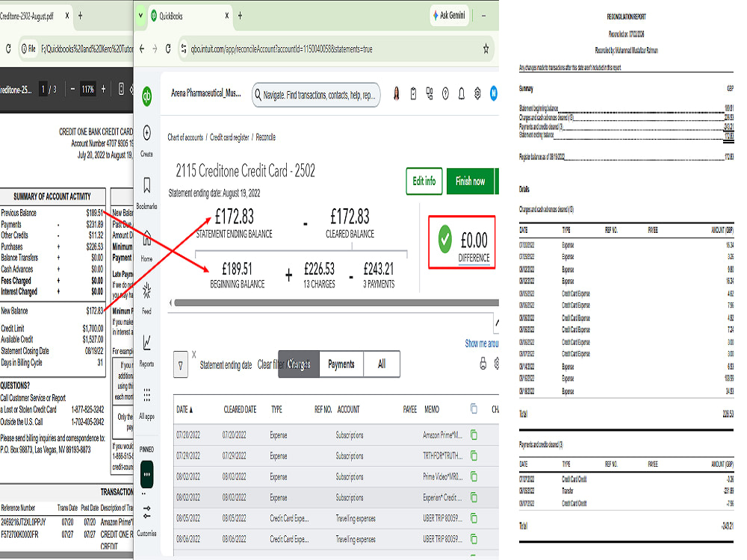Image resolution: width=747 pixels, height=560 pixels.
Task: Click fit to page icon in PDF toolbar
Action: (121, 89)
